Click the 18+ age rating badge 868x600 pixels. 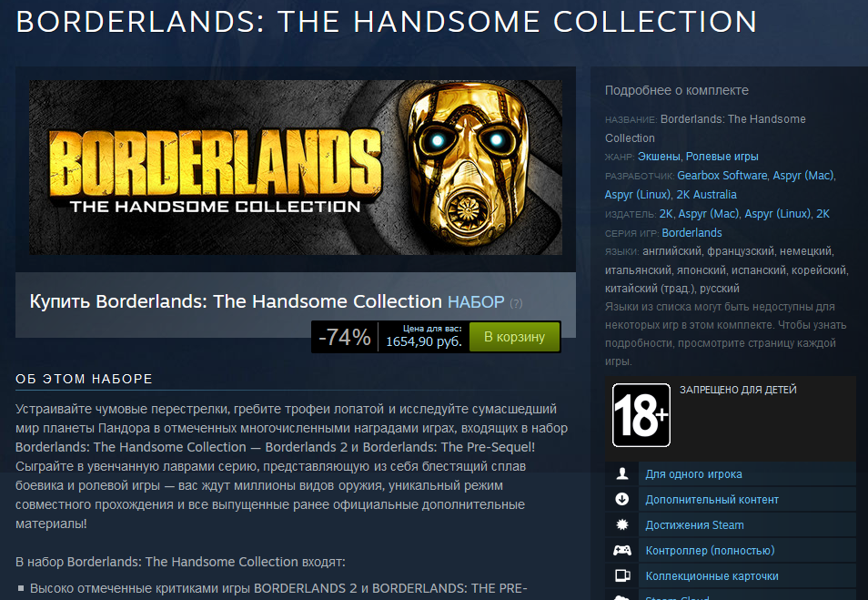(x=641, y=415)
